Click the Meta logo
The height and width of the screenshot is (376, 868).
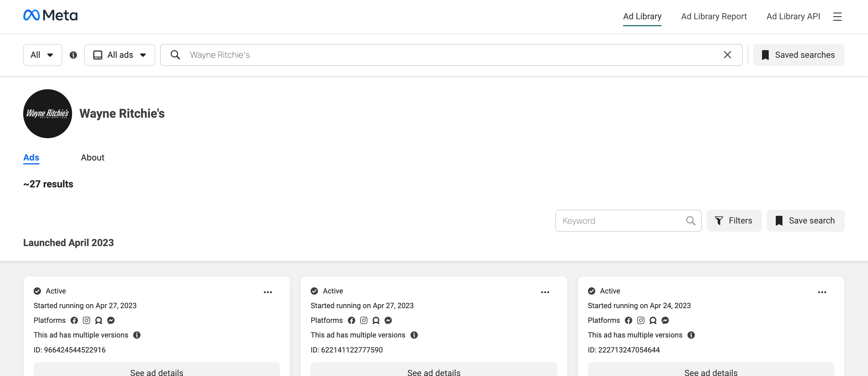click(x=50, y=16)
